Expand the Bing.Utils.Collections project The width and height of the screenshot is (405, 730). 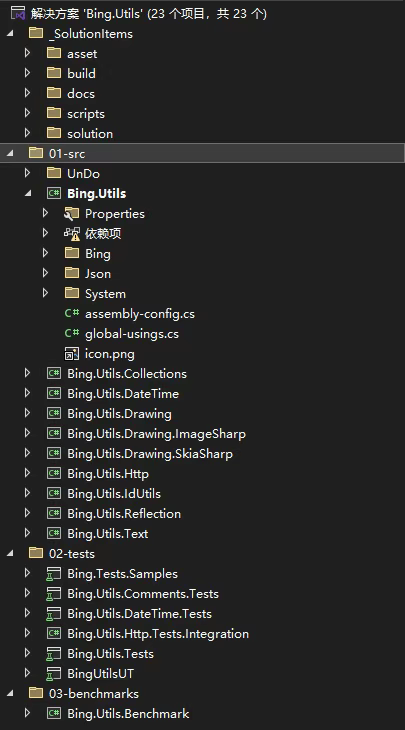(27, 373)
